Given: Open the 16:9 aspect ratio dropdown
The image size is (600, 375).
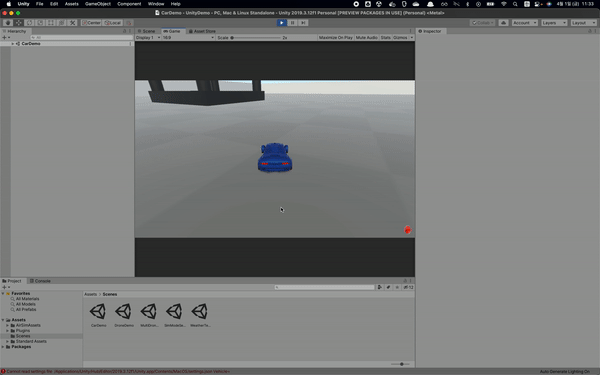Looking at the screenshot, I should [188, 38].
